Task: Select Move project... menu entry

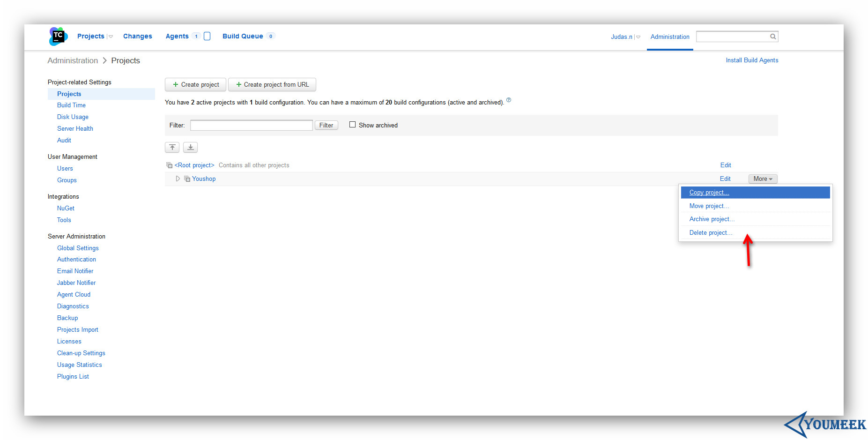Action: 755,206
